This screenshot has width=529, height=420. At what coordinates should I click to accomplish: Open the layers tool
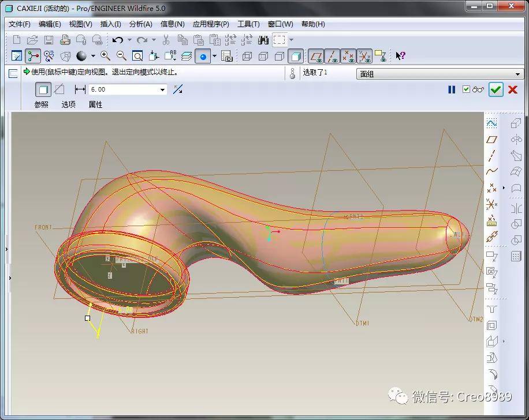186,56
